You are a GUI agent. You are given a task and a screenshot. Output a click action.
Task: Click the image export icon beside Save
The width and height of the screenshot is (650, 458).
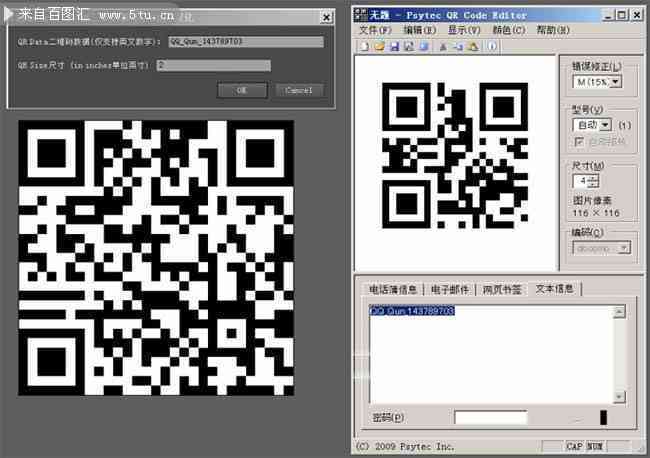[x=409, y=46]
